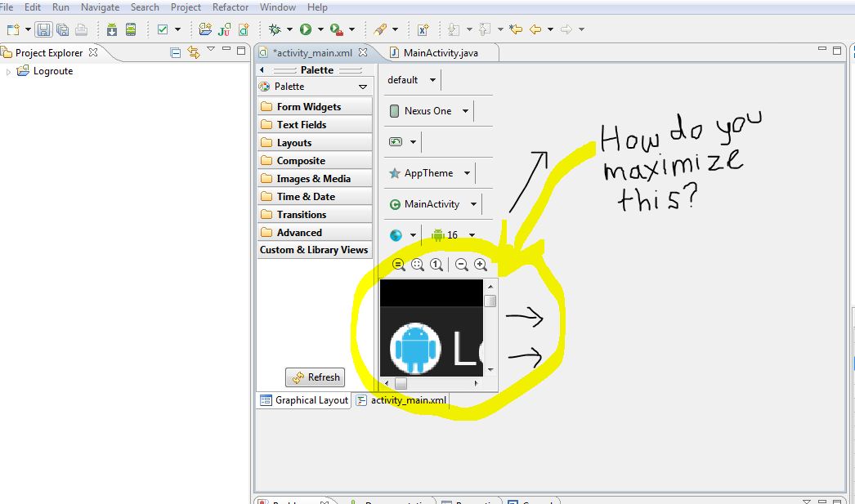Screen dimensions: 855x504
Task: Open the Edit menu
Action: click(32, 7)
